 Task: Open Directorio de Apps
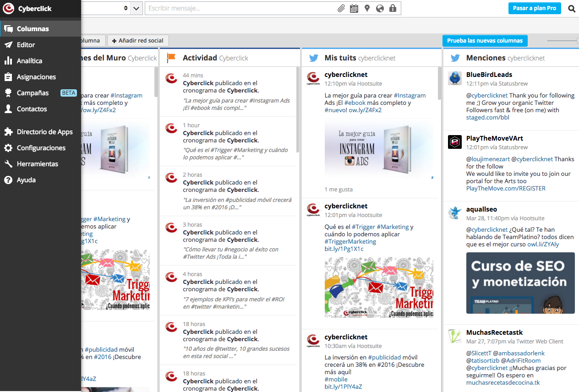click(x=40, y=132)
